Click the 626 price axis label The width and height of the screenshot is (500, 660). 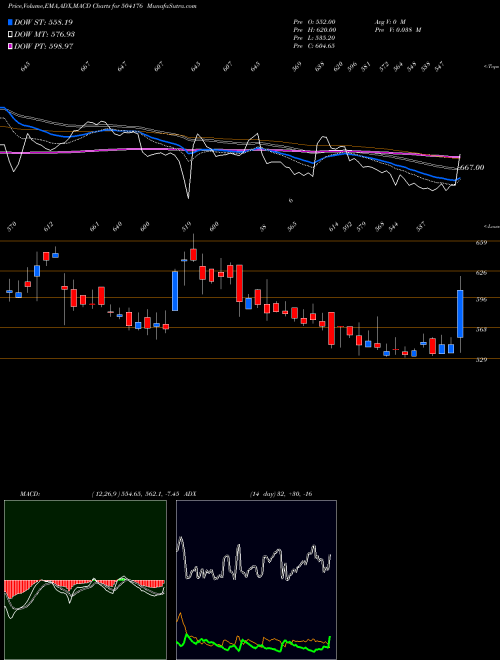pyautogui.click(x=482, y=273)
